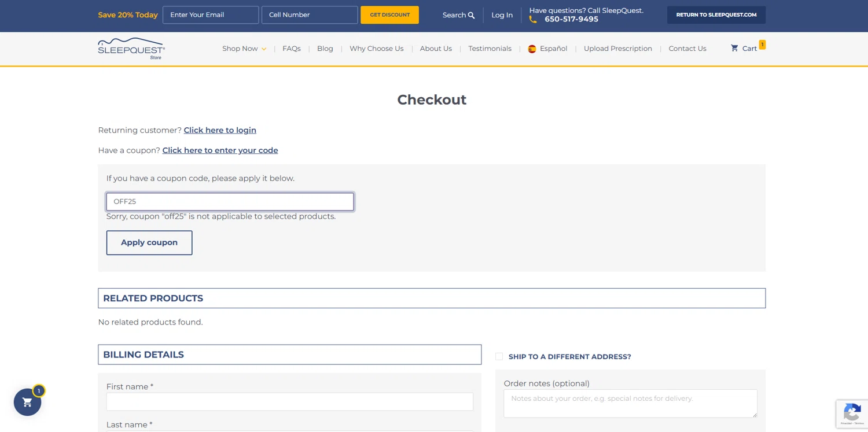868x432 pixels.
Task: Click the Order notes text area
Action: 630,404
